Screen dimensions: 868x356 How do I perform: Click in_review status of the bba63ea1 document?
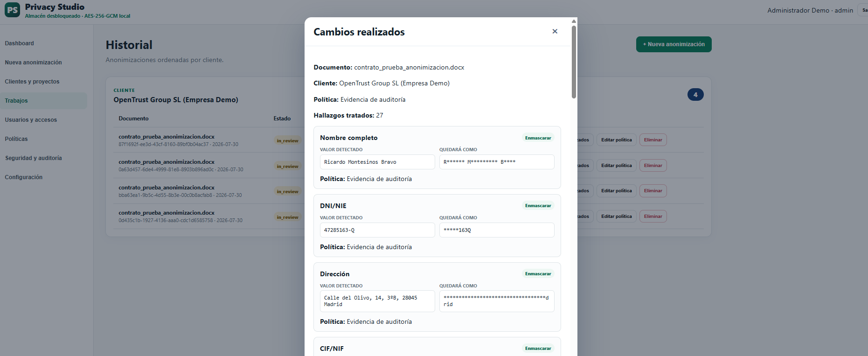click(x=287, y=191)
